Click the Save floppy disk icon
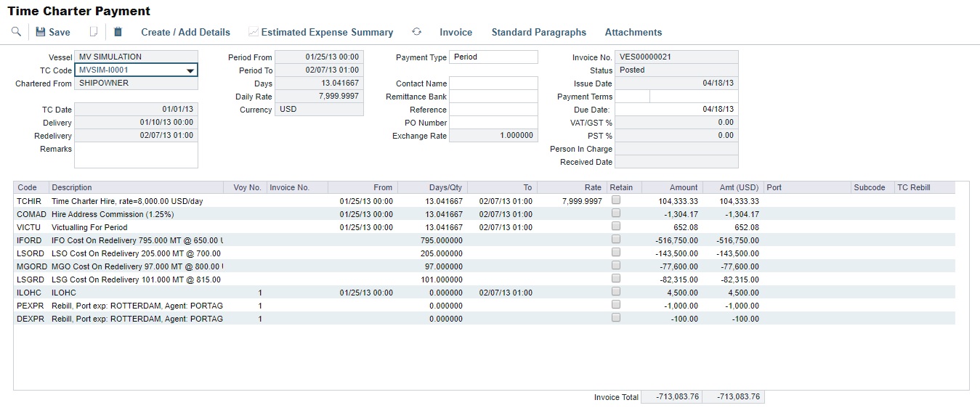The image size is (980, 408). 41,32
